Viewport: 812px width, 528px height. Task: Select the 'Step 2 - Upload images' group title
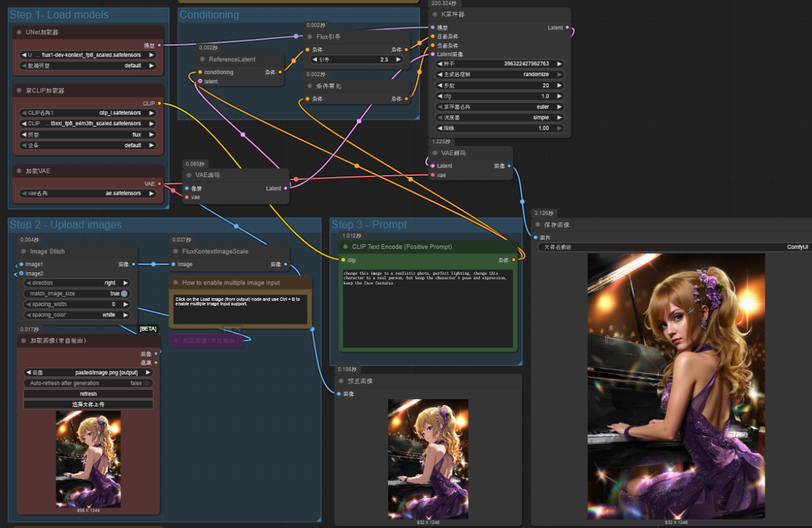tap(66, 225)
